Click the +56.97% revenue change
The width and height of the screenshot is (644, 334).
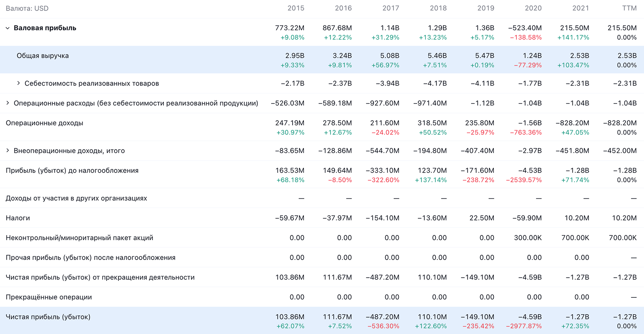(385, 66)
